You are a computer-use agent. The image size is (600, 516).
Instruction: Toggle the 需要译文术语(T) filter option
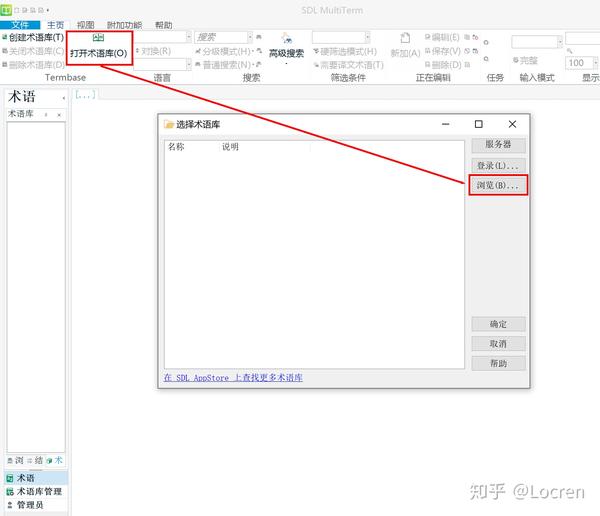pos(349,65)
